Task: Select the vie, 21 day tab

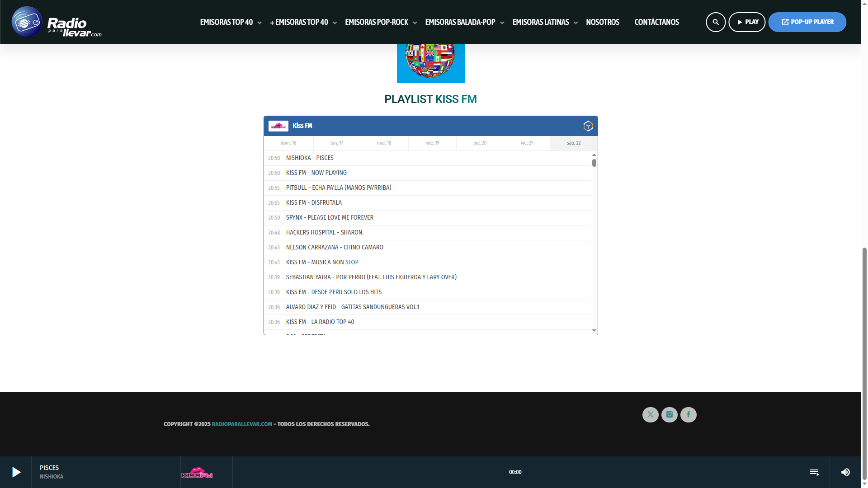Action: click(526, 143)
